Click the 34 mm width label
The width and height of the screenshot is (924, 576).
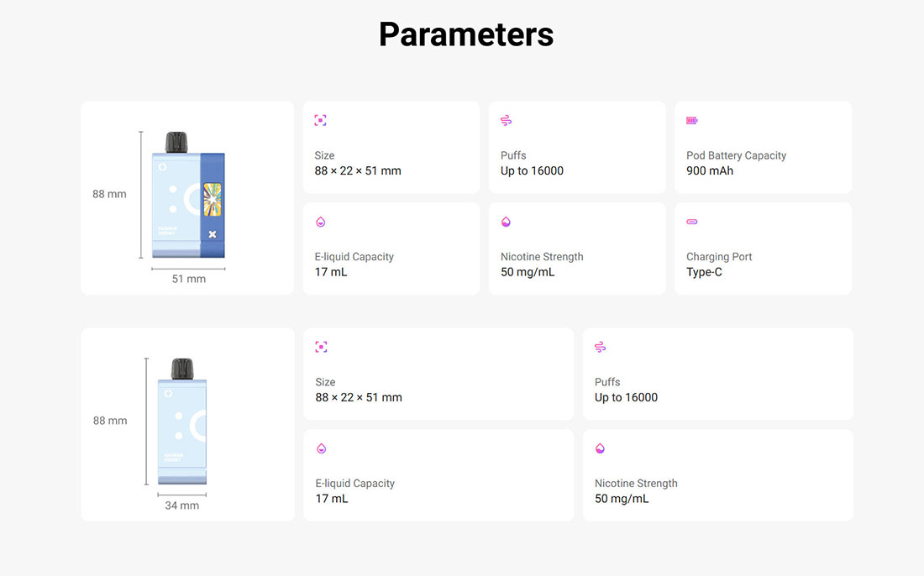(182, 505)
